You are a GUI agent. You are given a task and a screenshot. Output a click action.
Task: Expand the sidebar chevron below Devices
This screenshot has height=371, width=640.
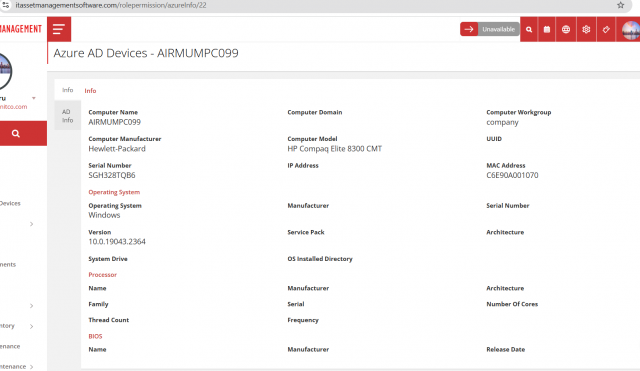tap(31, 224)
